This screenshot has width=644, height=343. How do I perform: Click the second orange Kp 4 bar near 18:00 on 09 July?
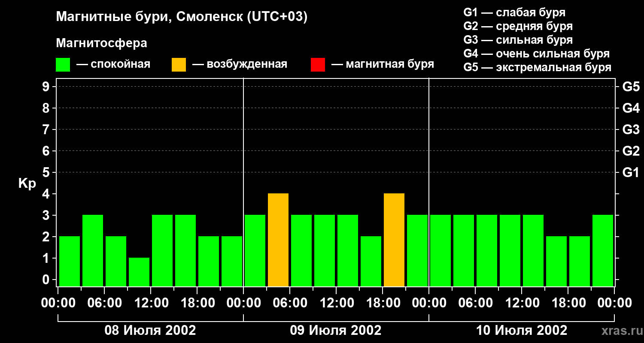[394, 240]
